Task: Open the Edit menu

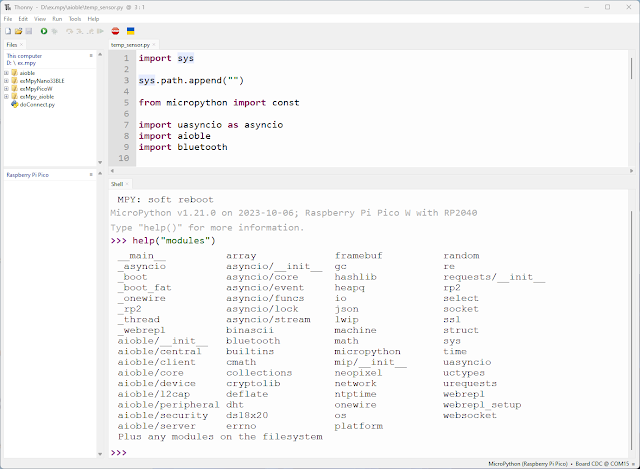Action: point(23,19)
